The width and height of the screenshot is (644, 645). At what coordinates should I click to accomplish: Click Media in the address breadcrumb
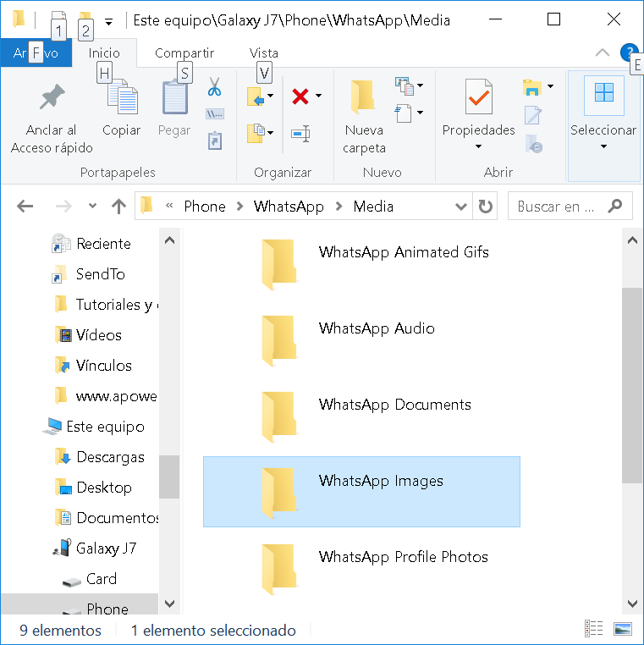pyautogui.click(x=373, y=206)
